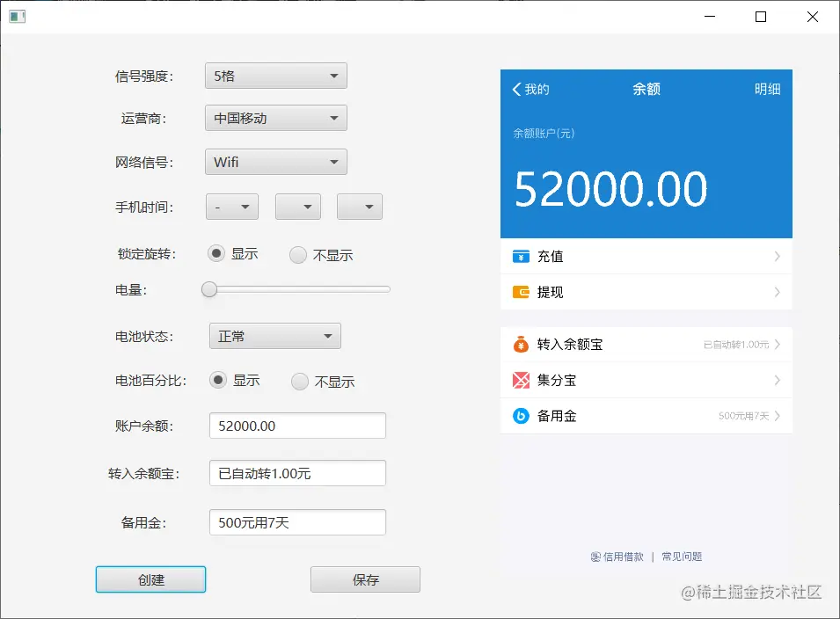
Task: Close the window
Action: [x=813, y=17]
